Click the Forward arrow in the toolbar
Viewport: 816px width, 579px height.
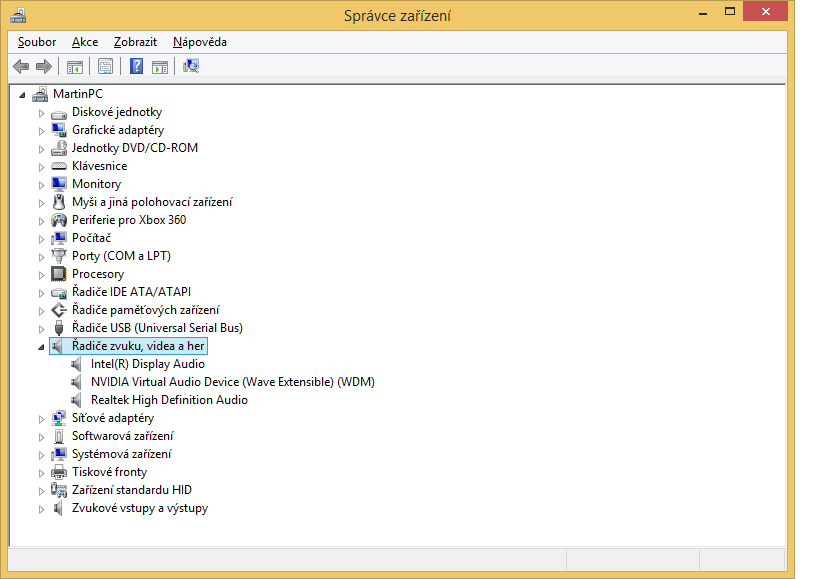[43, 67]
